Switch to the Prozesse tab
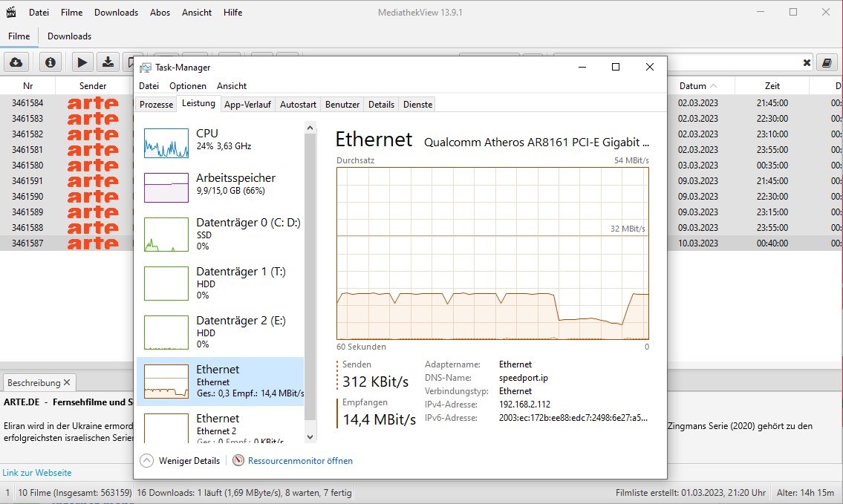 point(157,105)
